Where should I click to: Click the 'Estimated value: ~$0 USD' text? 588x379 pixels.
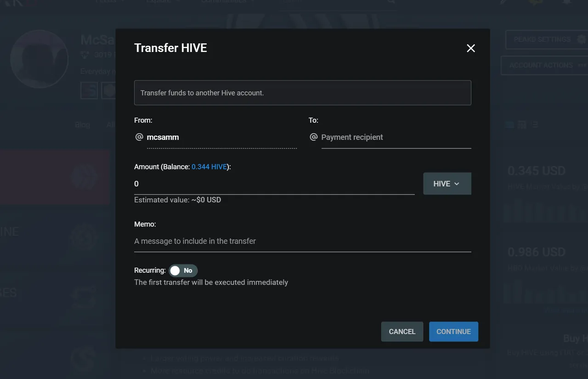click(177, 200)
